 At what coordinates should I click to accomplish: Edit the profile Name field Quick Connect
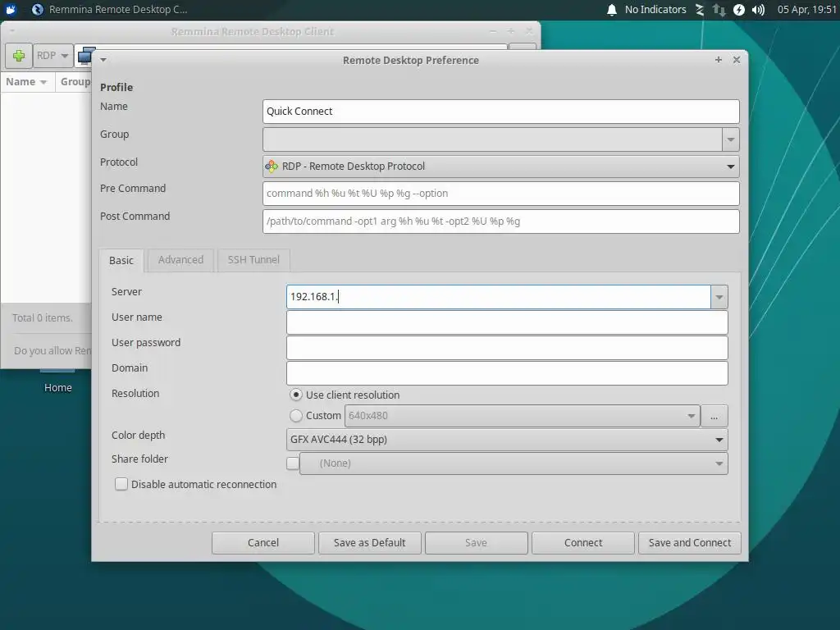(501, 112)
